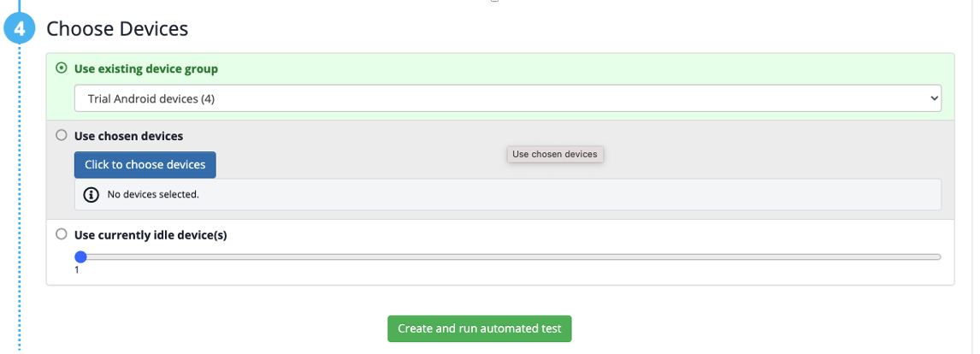Click the Use chosen devices tooltip
The width and height of the screenshot is (980, 354).
(555, 154)
